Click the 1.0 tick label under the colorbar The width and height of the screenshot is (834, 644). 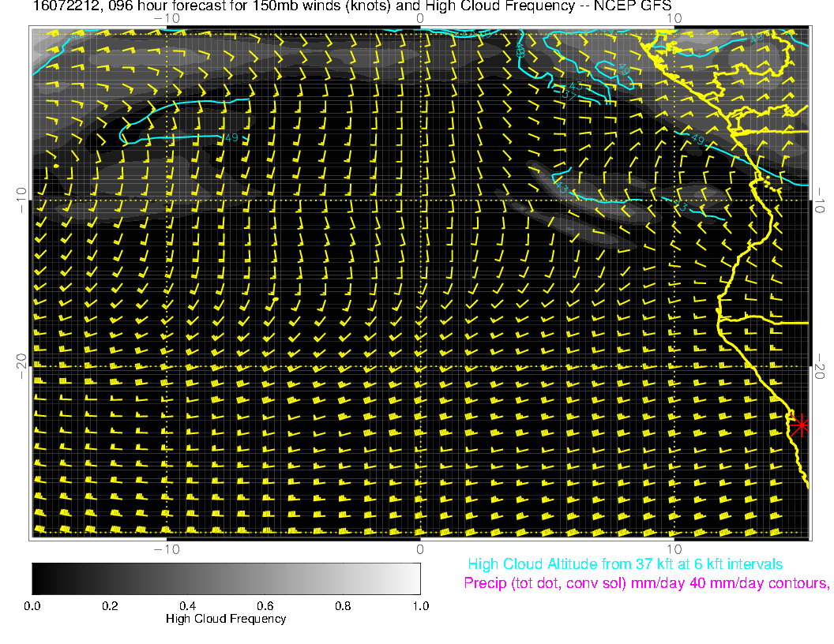(420, 606)
